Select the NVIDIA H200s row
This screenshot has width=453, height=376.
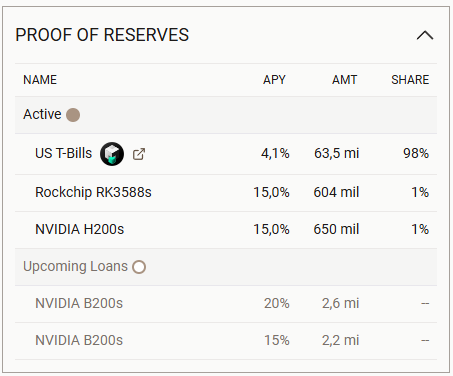(226, 230)
